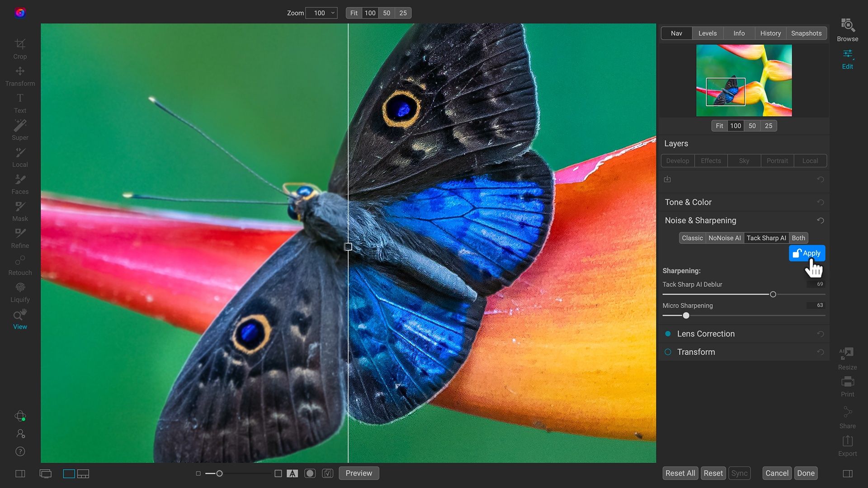Viewport: 868px width, 488px height.
Task: Toggle Transform enable circle
Action: click(x=668, y=352)
